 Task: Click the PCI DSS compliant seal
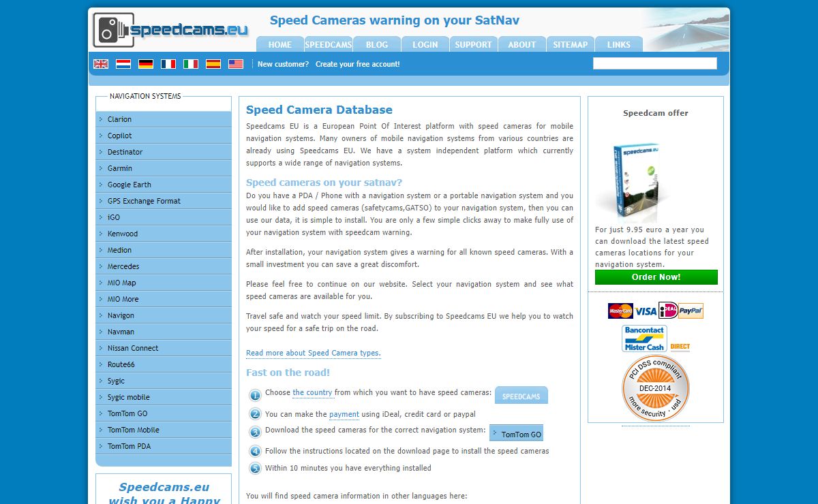click(656, 388)
